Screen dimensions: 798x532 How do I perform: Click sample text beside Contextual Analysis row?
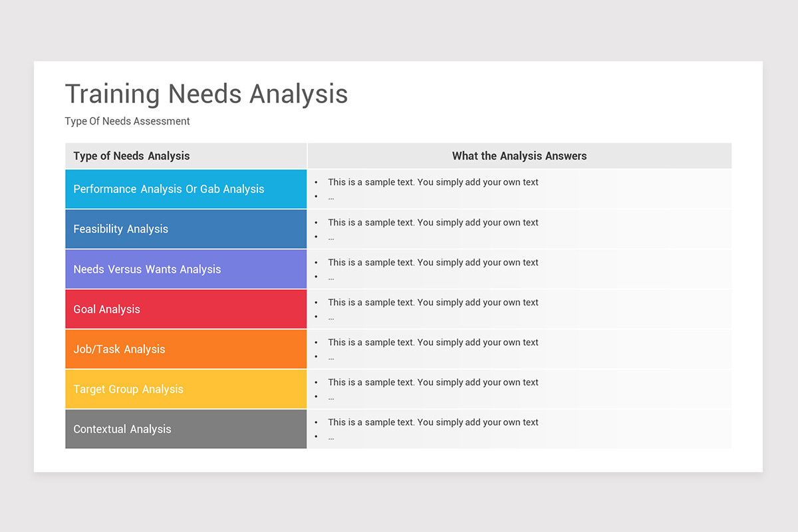pos(433,422)
